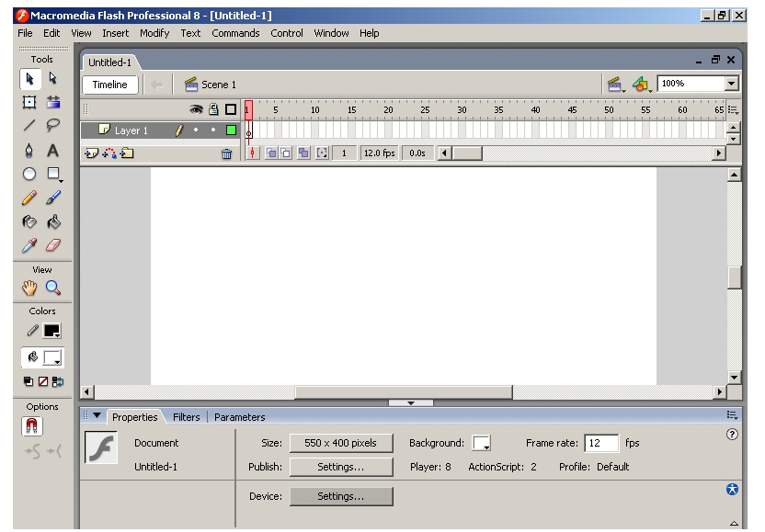Open the Modify menu
Viewport: 765px width, 532px height.
coord(154,33)
